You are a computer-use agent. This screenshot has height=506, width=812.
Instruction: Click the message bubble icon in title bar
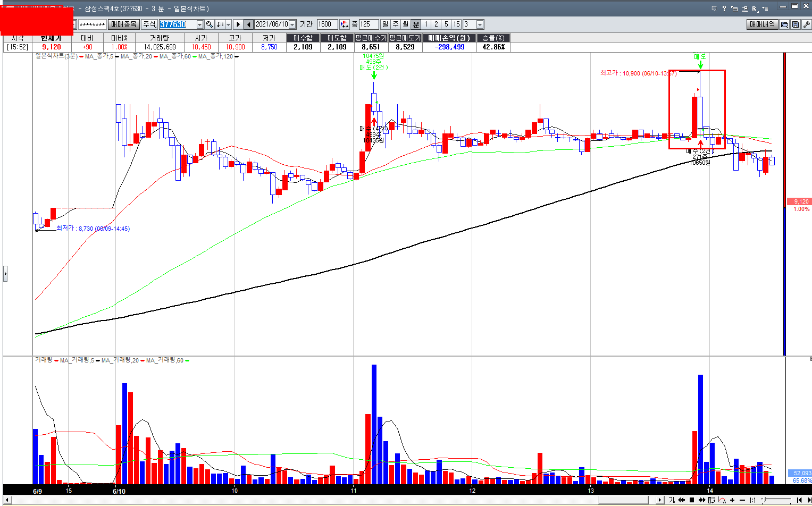click(714, 9)
